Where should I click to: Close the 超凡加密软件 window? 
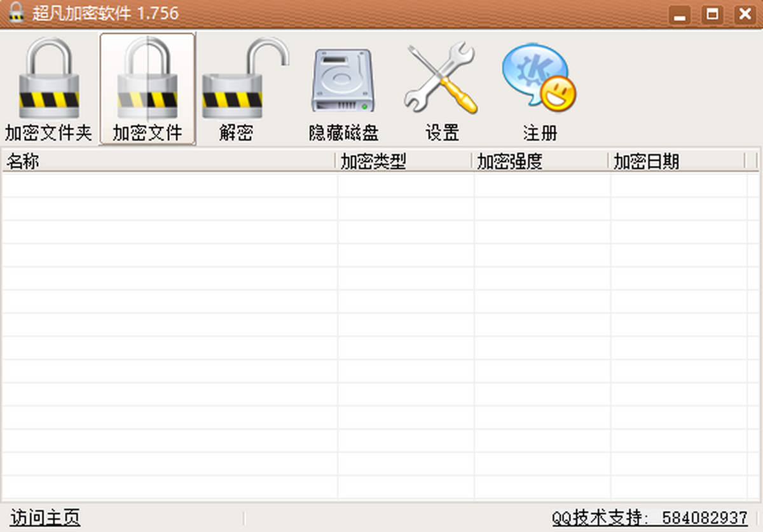[x=744, y=15]
